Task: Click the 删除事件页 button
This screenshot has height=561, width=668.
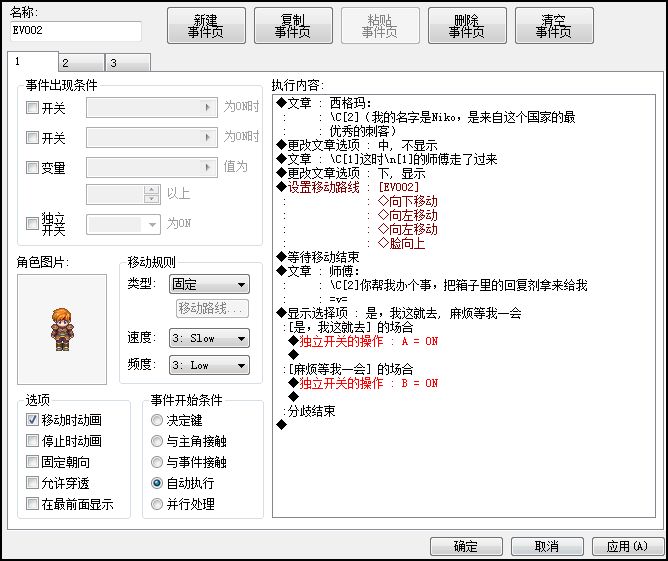Action: point(467,26)
